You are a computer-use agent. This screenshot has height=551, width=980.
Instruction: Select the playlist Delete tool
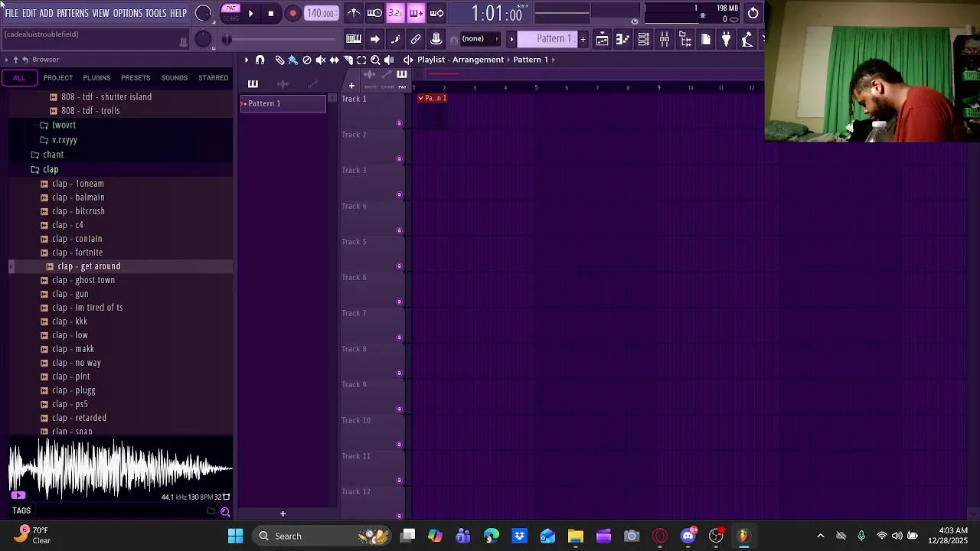307,60
